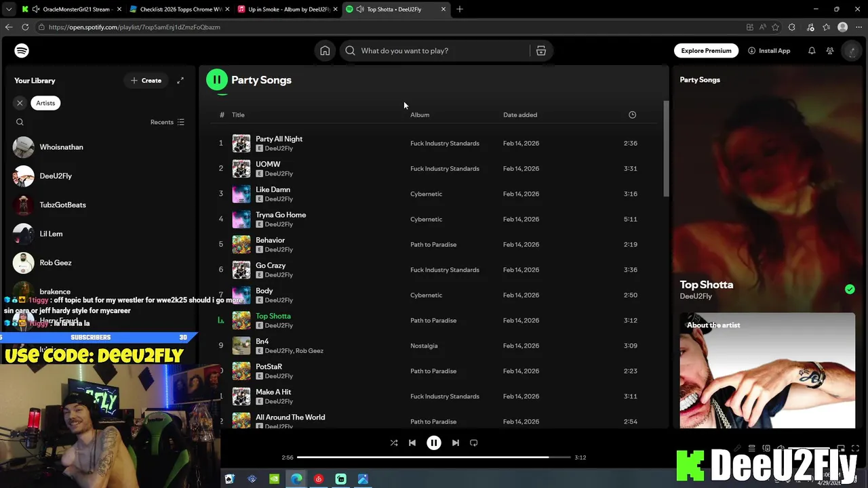Screen dimensions: 868x488
Task: Search in Your Library magnifier icon
Action: pos(20,122)
